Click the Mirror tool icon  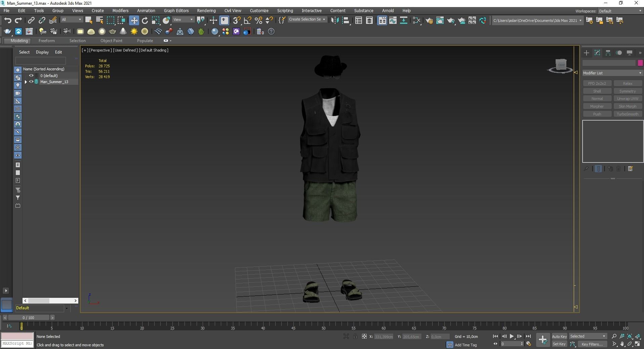pos(334,21)
